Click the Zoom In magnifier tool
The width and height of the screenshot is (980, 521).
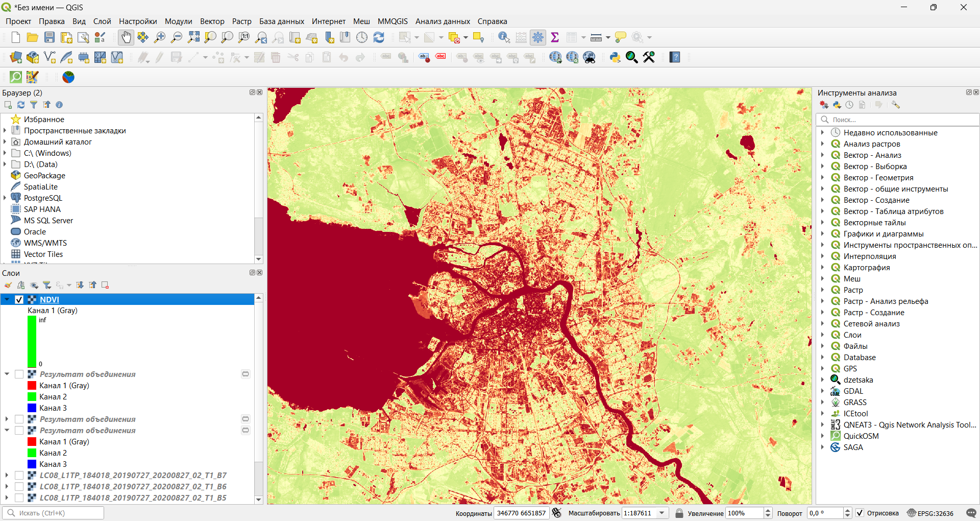pyautogui.click(x=160, y=37)
